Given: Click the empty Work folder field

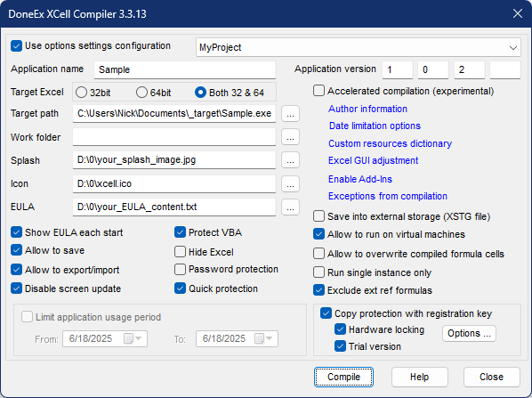Looking at the screenshot, I should click(174, 137).
